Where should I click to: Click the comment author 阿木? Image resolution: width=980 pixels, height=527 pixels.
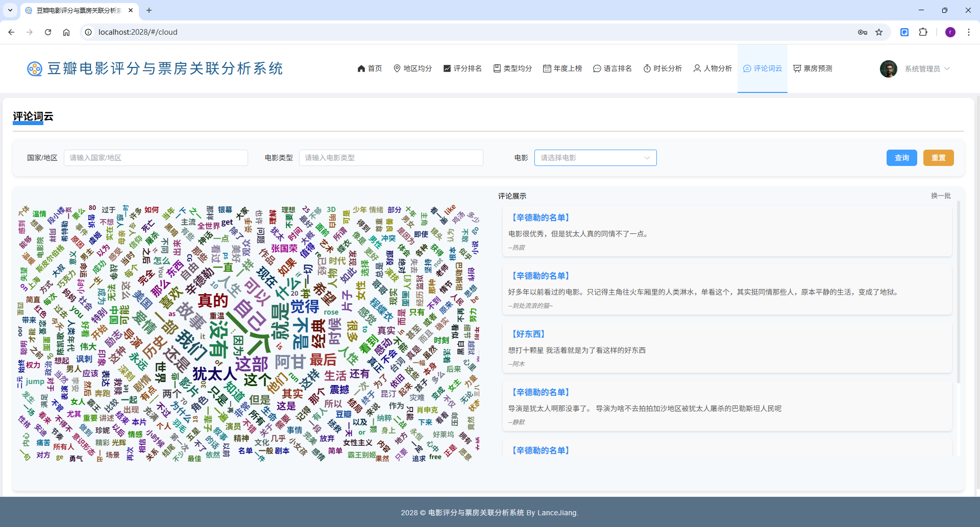517,364
